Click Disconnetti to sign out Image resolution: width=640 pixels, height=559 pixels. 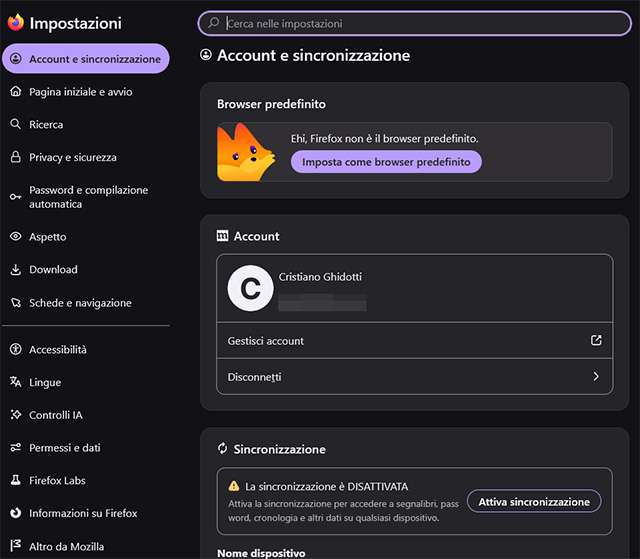click(415, 377)
